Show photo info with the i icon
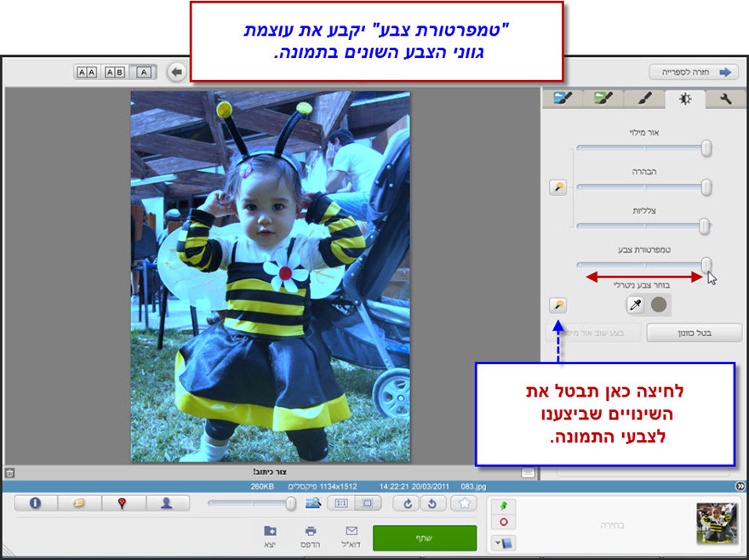Screen dimensions: 749x560 coord(34,504)
